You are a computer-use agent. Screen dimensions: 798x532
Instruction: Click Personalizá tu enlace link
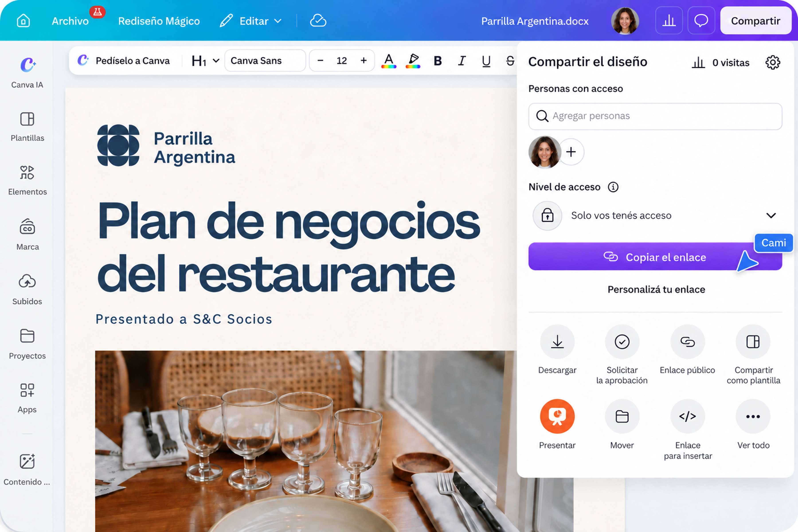[x=656, y=289]
